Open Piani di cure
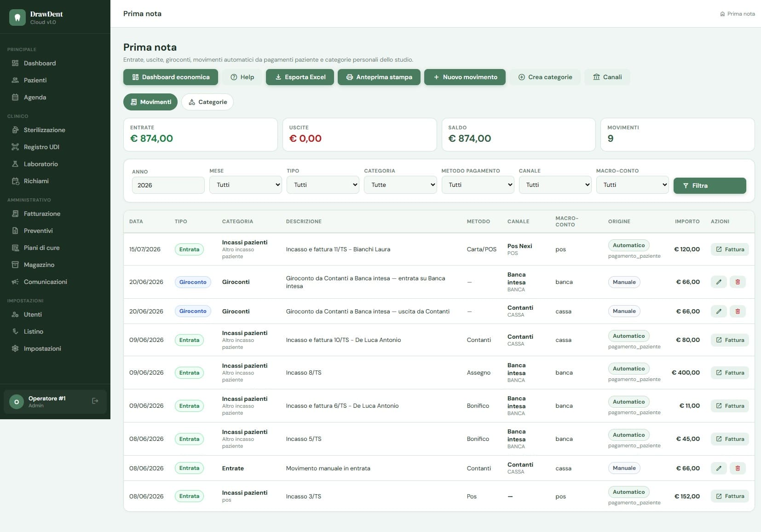Image resolution: width=761 pixels, height=532 pixels. [55, 248]
